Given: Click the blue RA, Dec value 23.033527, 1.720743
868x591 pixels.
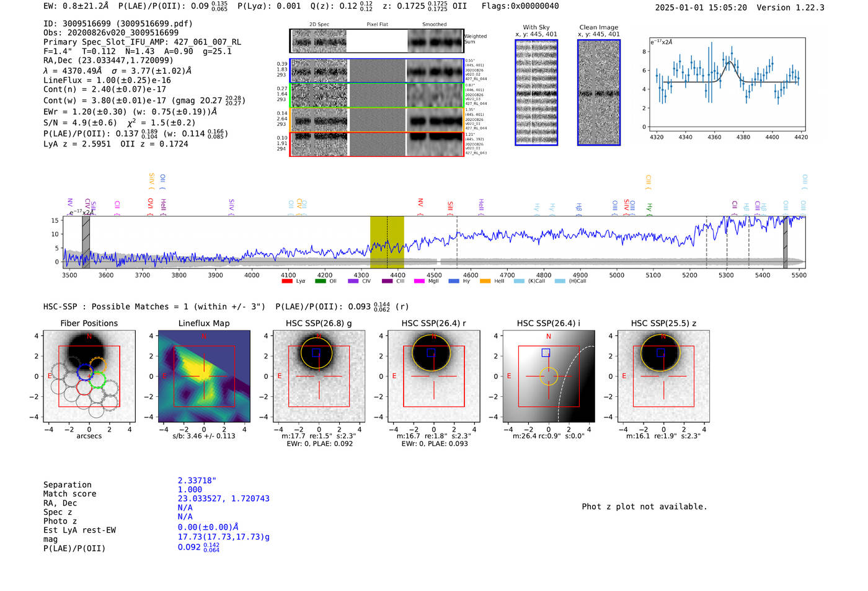Looking at the screenshot, I should point(224,499).
